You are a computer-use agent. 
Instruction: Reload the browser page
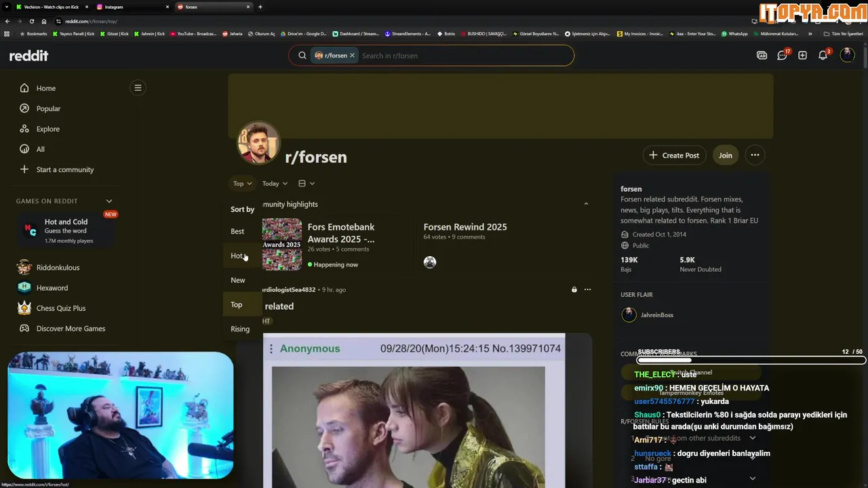coord(31,21)
